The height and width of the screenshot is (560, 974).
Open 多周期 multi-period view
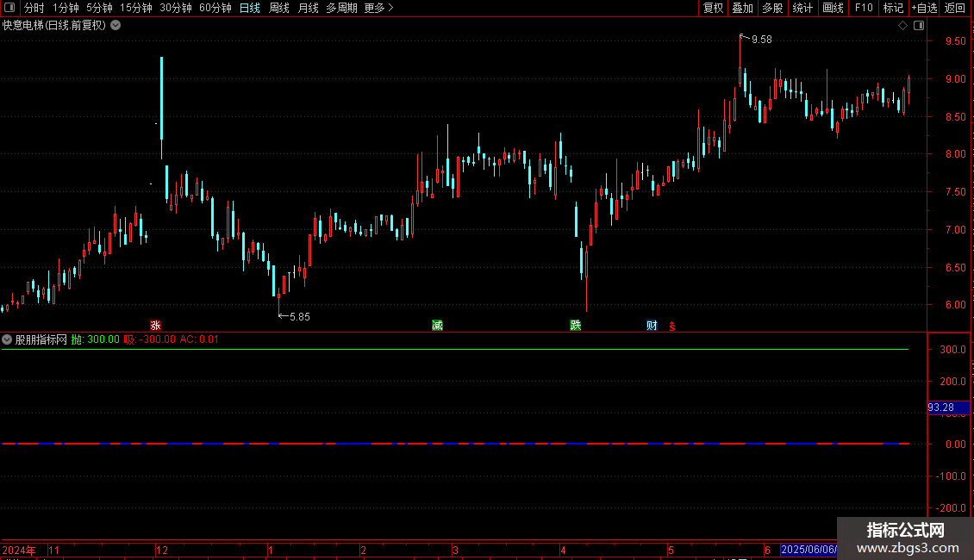pos(341,8)
